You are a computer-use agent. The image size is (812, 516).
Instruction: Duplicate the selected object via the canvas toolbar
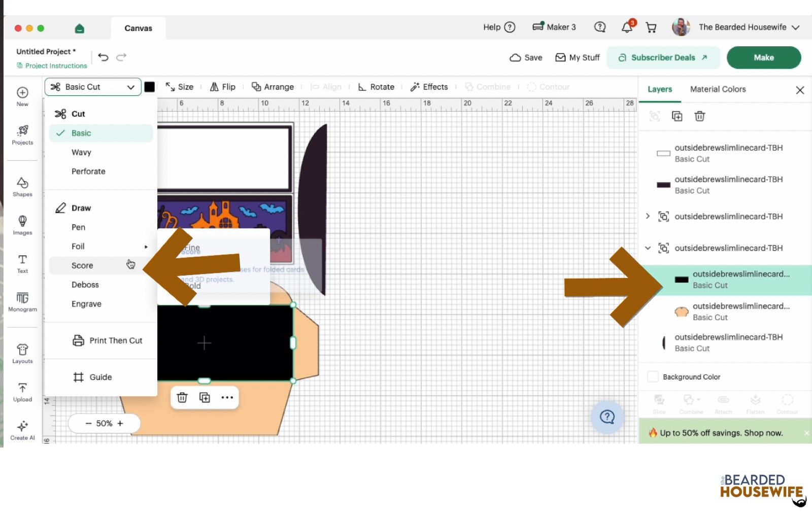[x=205, y=397]
